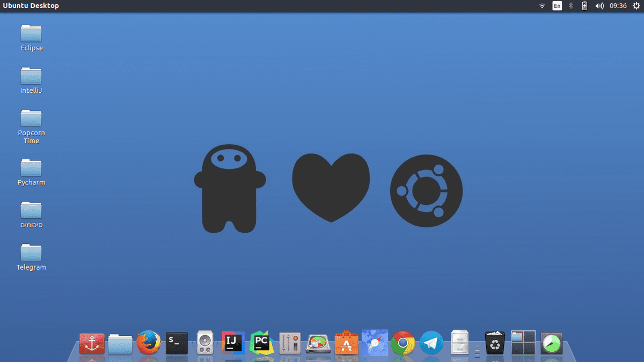Open PyCharm from the dock
The image size is (644, 362).
point(261,343)
